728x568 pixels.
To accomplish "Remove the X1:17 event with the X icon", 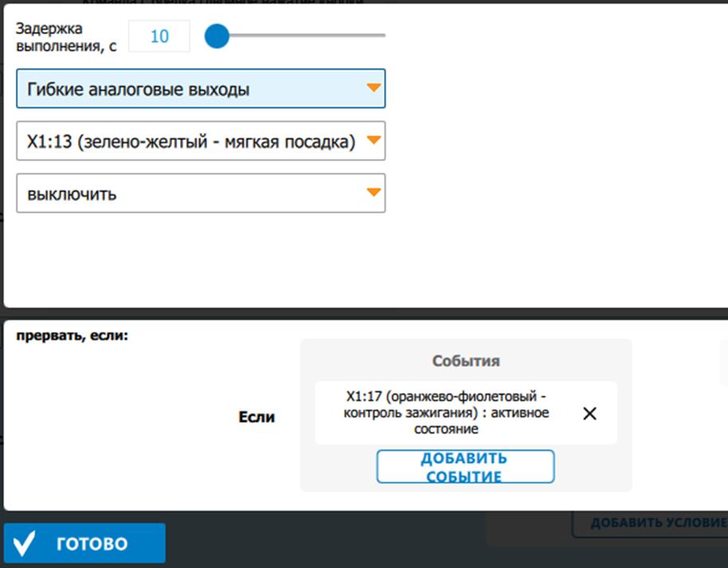I will (589, 413).
